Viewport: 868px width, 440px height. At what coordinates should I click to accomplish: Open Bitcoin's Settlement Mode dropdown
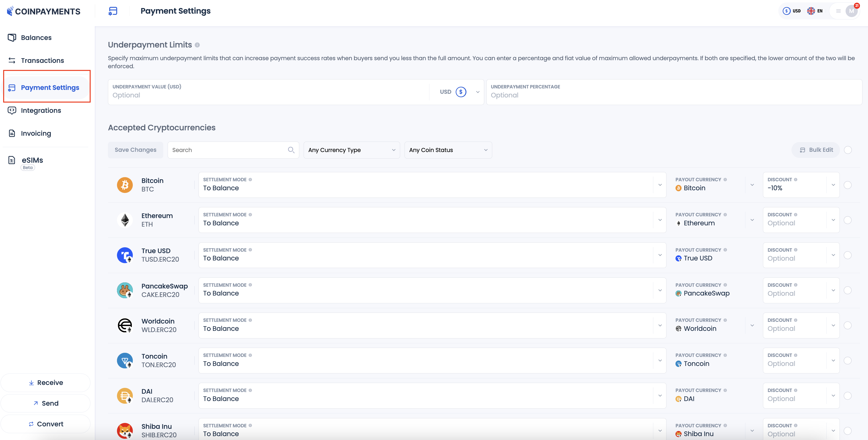[x=660, y=185]
